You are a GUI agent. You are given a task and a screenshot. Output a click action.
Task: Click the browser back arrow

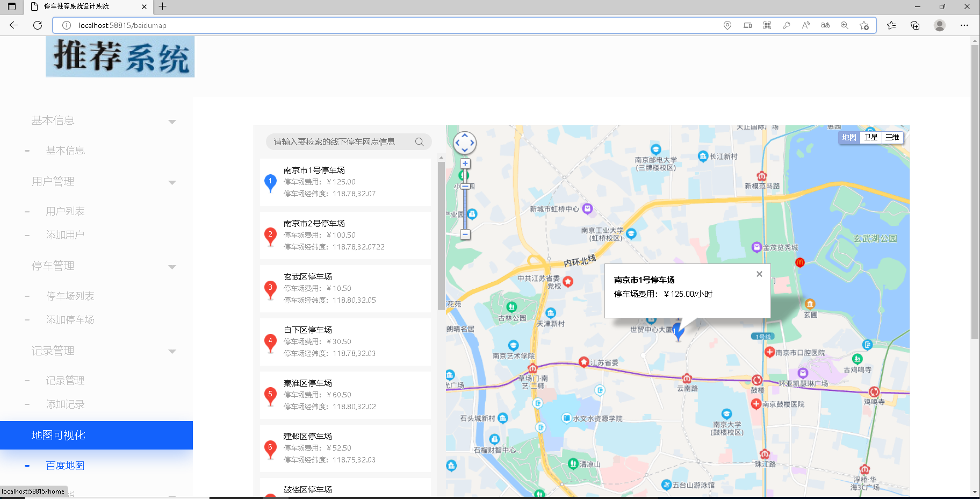[14, 25]
